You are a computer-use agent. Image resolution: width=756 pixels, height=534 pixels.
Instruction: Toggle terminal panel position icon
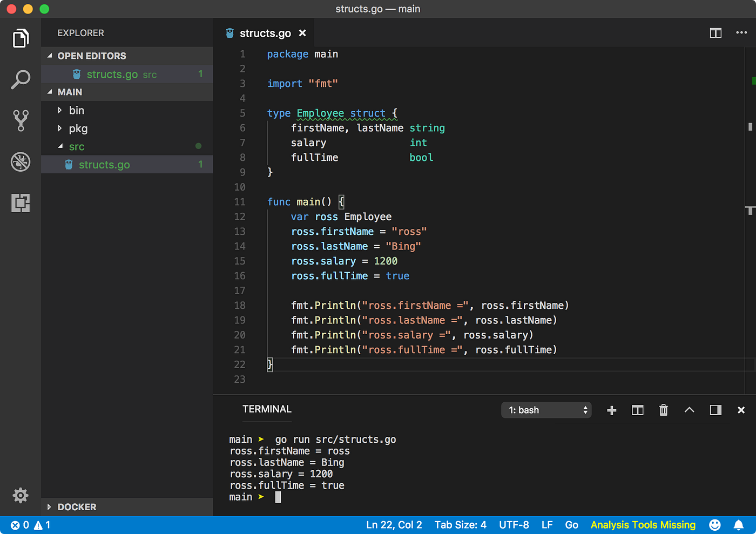tap(715, 410)
